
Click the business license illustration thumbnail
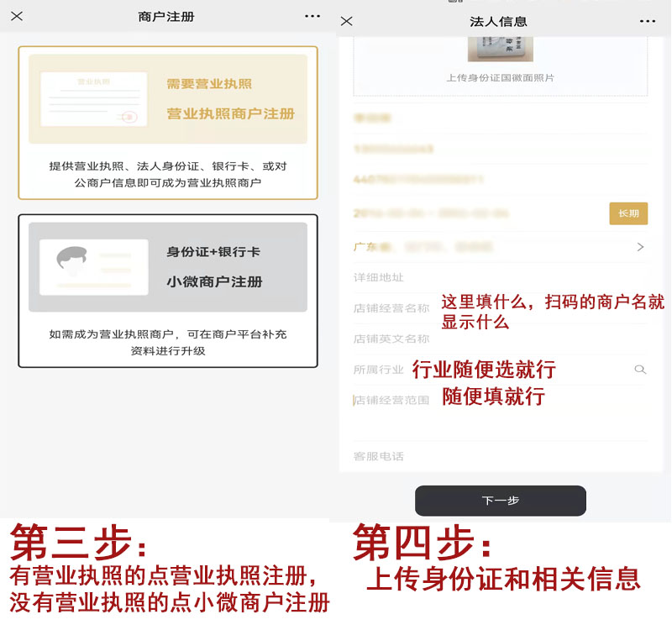coord(94,99)
